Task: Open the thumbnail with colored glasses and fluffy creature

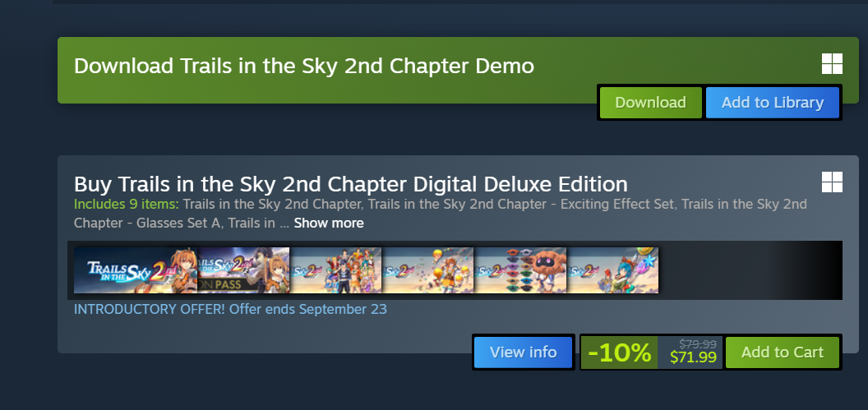Action: click(520, 270)
